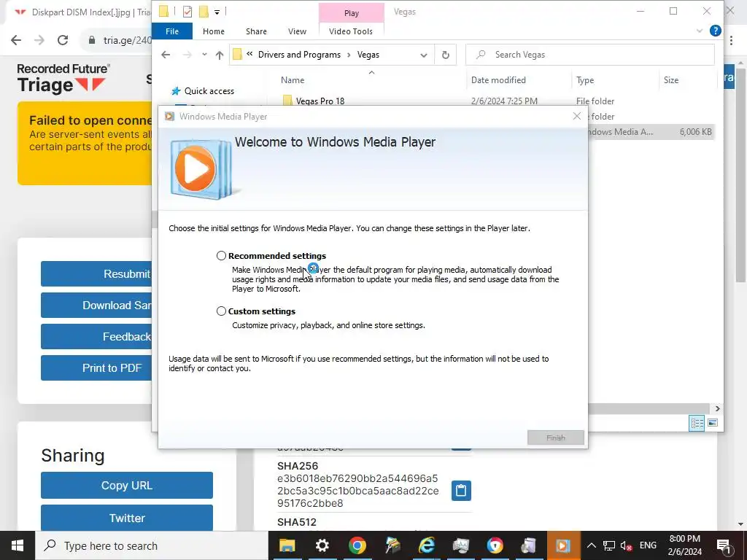Switch to the View ribbon tab
Image resolution: width=747 pixels, height=560 pixels.
click(298, 31)
